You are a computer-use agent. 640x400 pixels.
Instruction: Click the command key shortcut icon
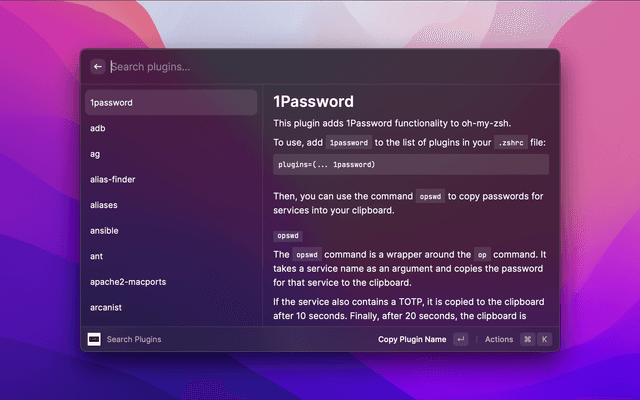[527, 339]
